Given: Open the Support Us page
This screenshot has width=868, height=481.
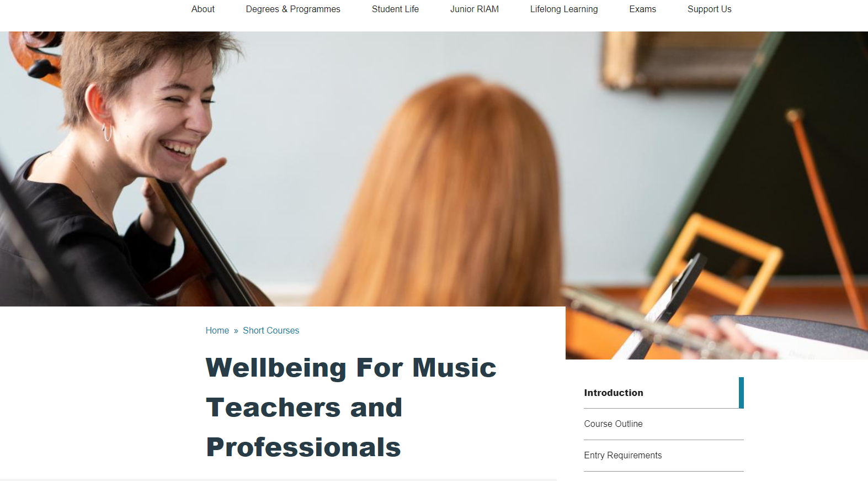Looking at the screenshot, I should point(709,9).
